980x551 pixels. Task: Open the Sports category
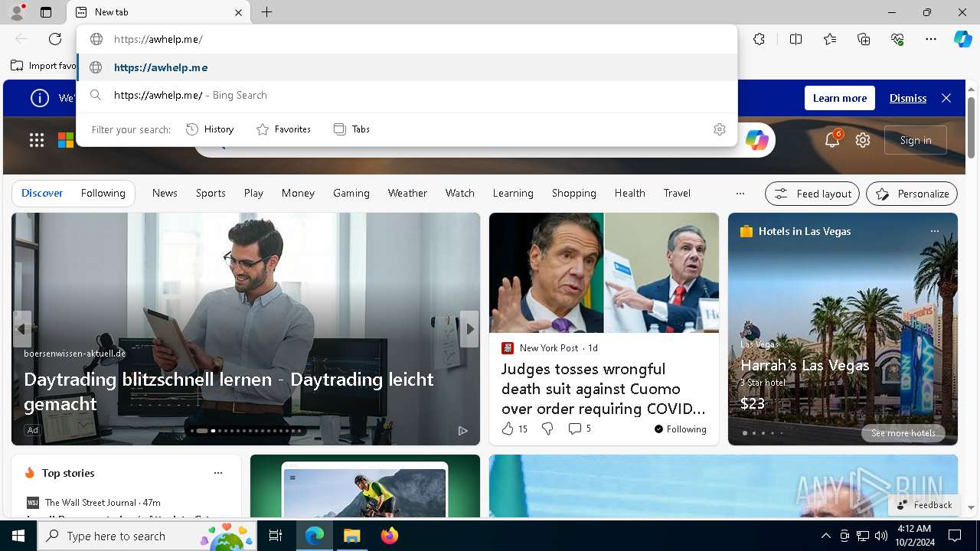211,193
